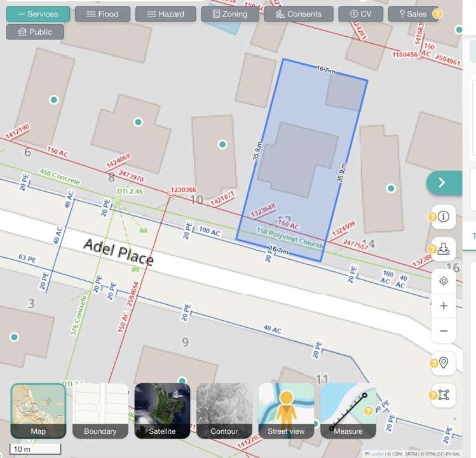This screenshot has height=458, width=476.
Task: Toggle the Services layer on
Action: tap(38, 14)
